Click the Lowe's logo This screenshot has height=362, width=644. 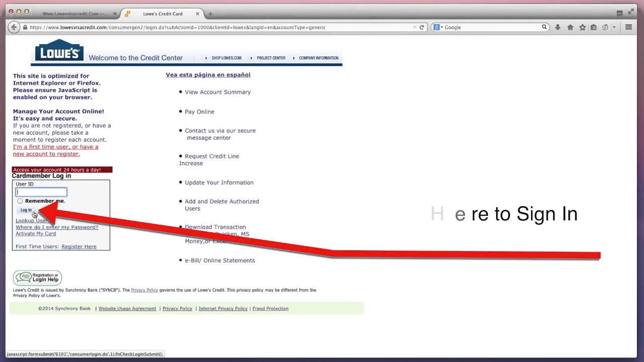pos(59,50)
